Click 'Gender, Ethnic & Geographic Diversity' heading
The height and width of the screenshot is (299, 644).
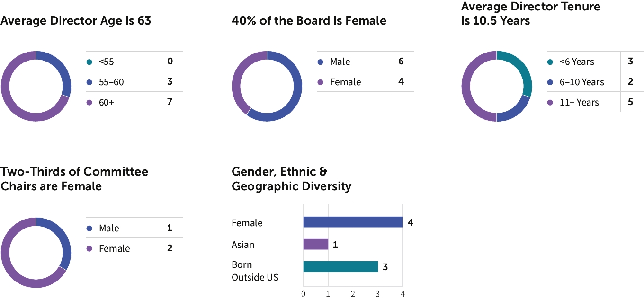(x=291, y=178)
